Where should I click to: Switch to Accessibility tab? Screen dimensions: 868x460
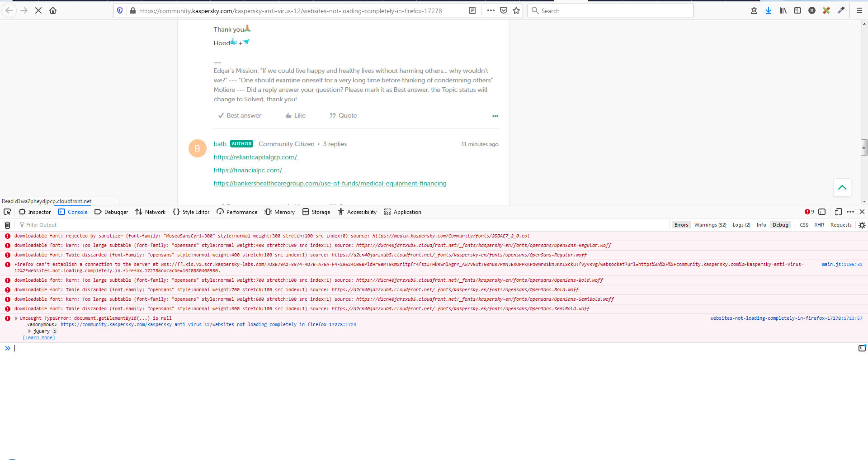click(x=357, y=212)
